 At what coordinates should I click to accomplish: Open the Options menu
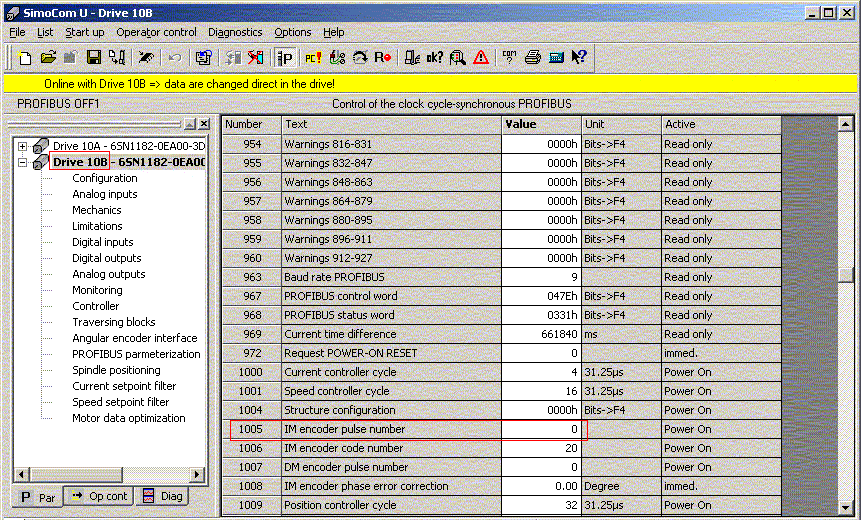point(293,32)
